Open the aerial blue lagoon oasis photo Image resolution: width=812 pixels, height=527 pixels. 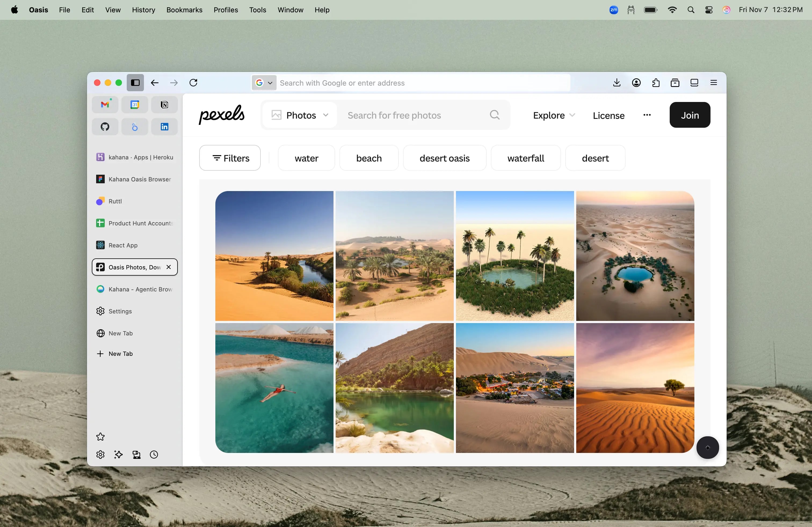pyautogui.click(x=635, y=256)
